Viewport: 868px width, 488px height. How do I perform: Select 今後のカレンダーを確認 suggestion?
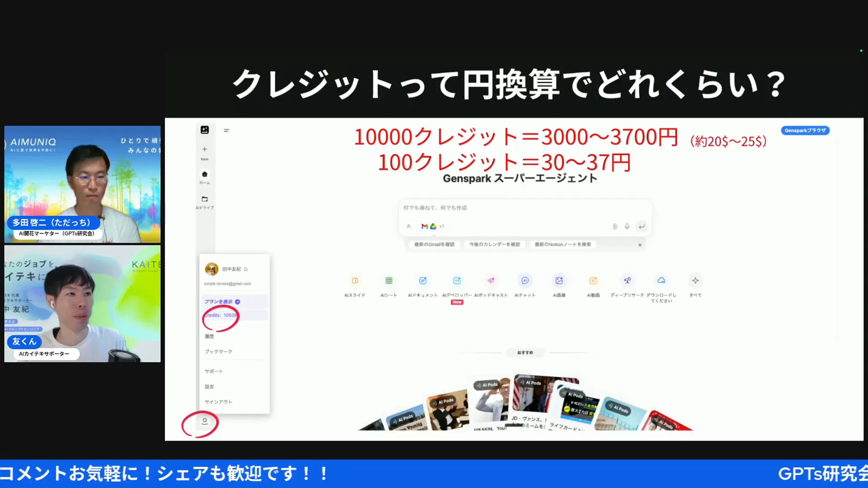495,244
